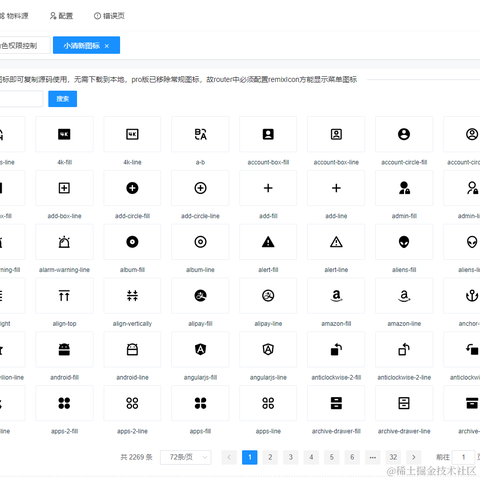Select the amazon-fill icon
This screenshot has width=480, height=480.
[x=336, y=296]
